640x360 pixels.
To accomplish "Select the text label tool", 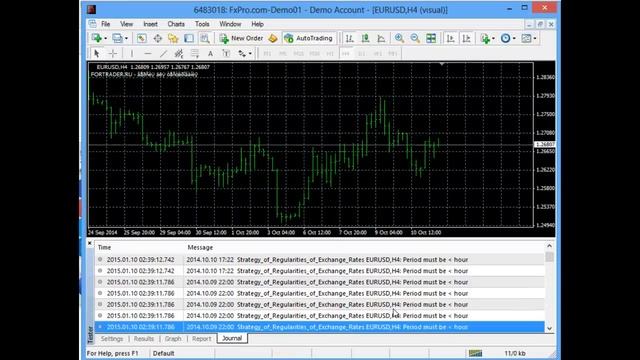I will tap(226, 53).
